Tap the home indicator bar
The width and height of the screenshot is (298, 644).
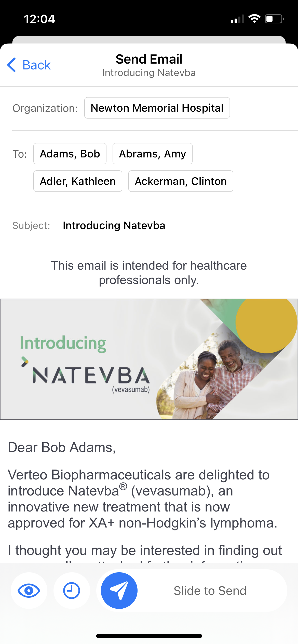[x=149, y=636]
